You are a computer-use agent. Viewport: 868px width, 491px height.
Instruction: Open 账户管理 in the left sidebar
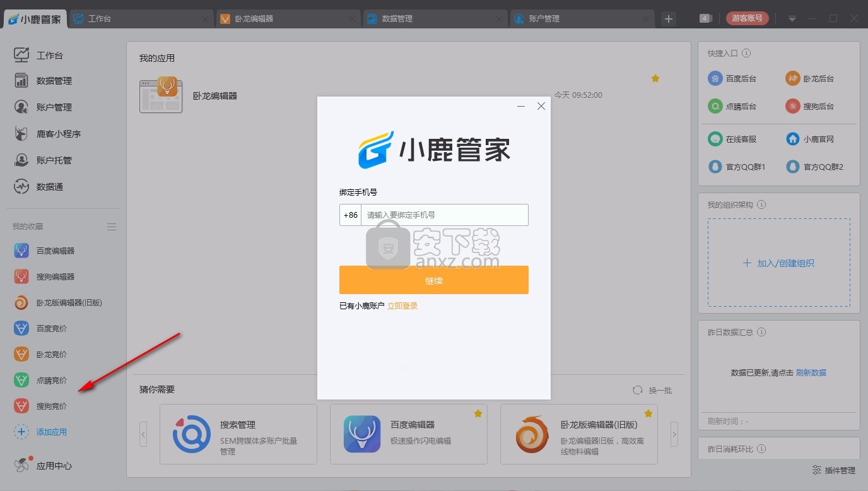(43, 107)
